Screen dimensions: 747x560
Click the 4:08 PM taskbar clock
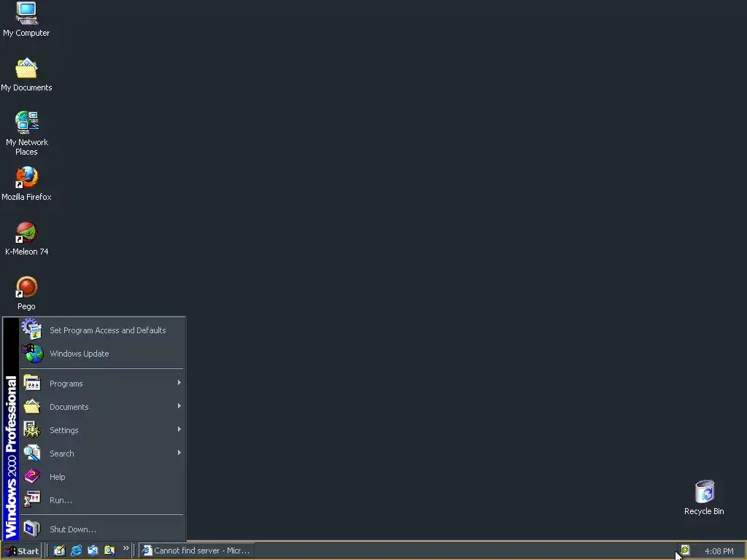(x=719, y=551)
